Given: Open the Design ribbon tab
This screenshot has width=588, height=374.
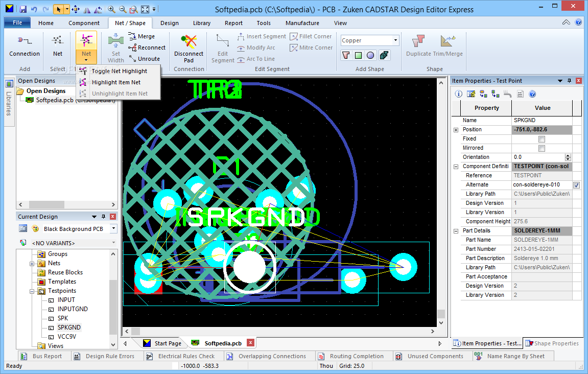Looking at the screenshot, I should [170, 23].
